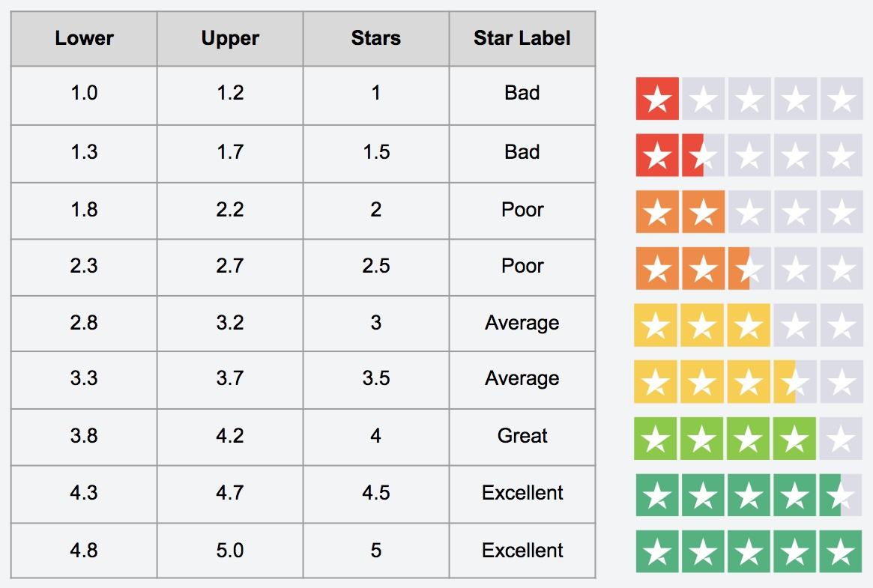873x588 pixels.
Task: Click the second orange star in the 2-star row
Action: click(703, 212)
